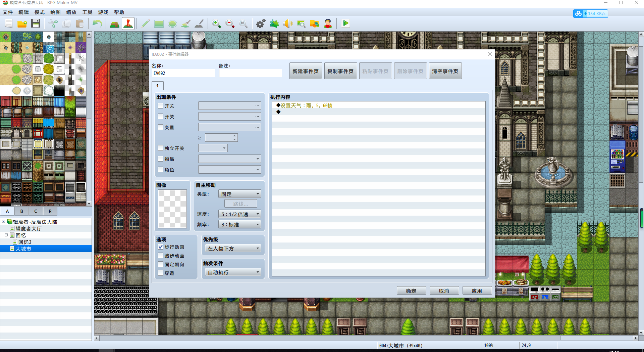644x352 pixels.
Task: Select the Pencil drawing tool
Action: 146,24
